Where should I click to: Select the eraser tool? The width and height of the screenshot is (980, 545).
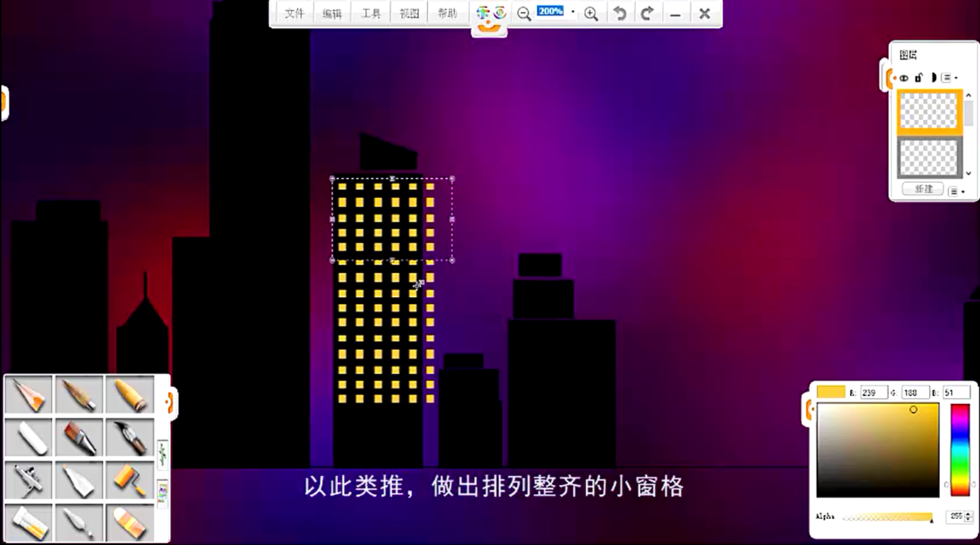pos(130,522)
